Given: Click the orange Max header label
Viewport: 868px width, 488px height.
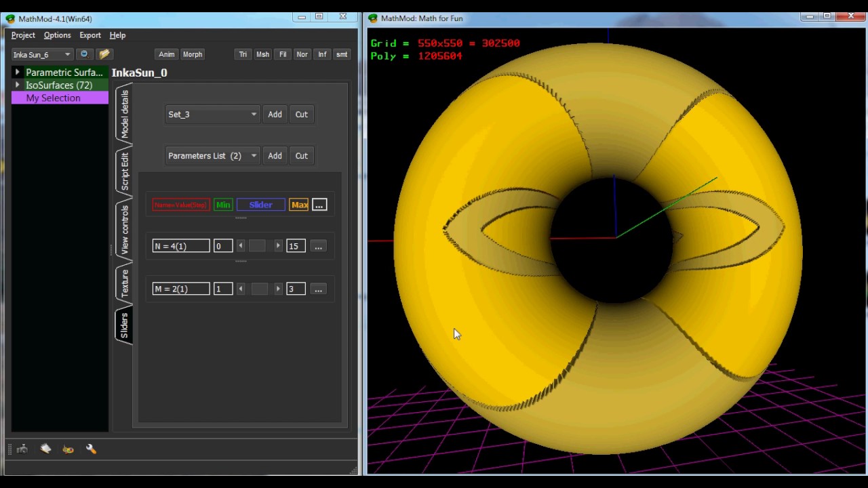Looking at the screenshot, I should point(299,205).
